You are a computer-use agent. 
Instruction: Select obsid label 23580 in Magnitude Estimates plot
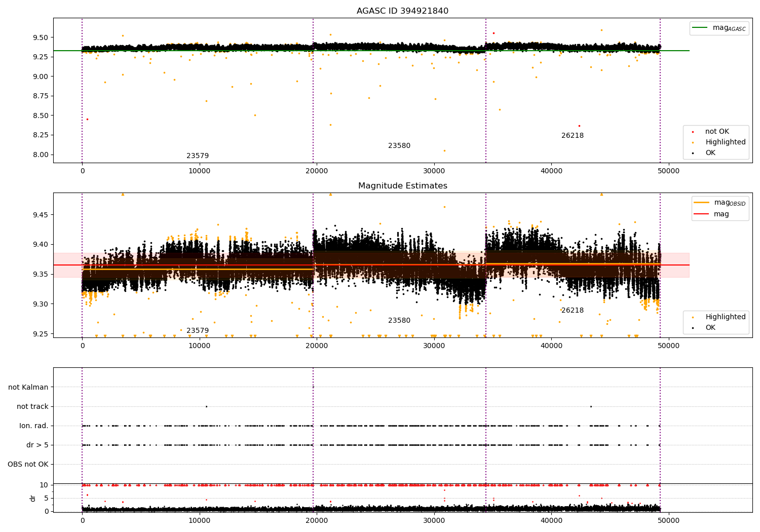tap(399, 321)
